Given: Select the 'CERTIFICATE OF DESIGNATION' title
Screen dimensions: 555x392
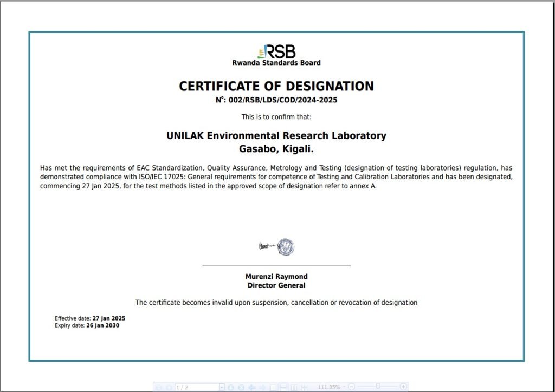Looking at the screenshot, I should coord(276,86).
